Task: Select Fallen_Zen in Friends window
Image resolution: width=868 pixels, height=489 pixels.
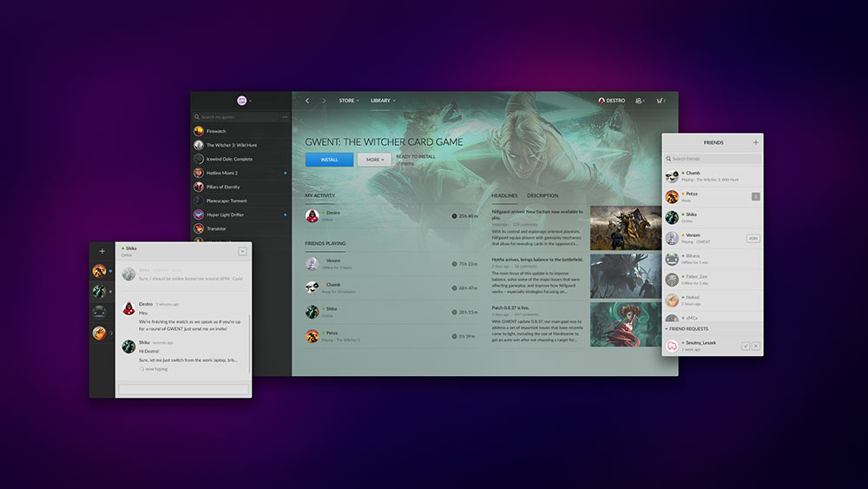Action: click(x=713, y=280)
